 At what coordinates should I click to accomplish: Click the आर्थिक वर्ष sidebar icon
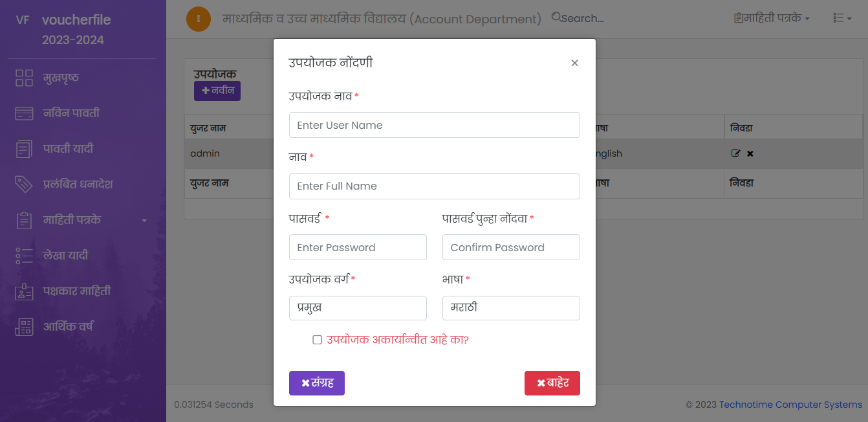point(24,327)
